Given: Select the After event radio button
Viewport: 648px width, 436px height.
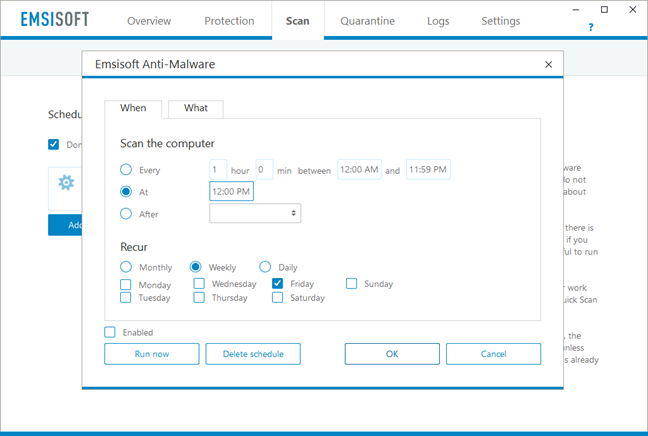Looking at the screenshot, I should [x=126, y=214].
